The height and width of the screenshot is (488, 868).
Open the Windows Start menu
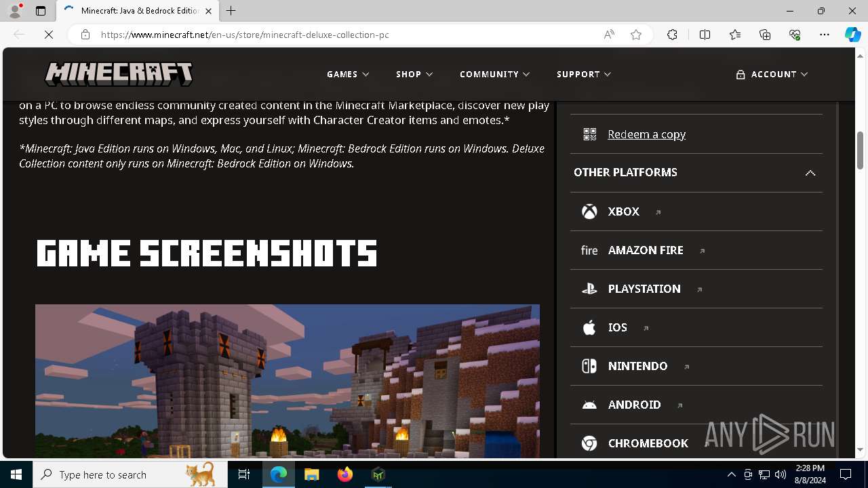(16, 474)
